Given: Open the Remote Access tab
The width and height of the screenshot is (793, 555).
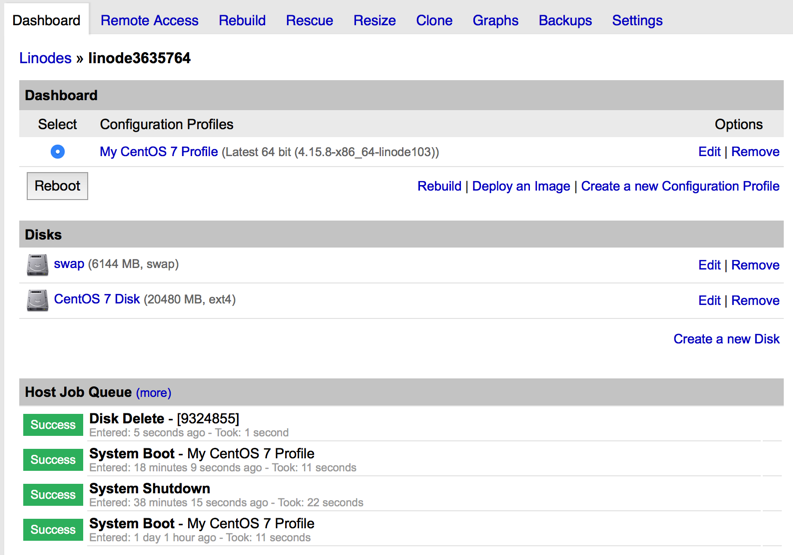Looking at the screenshot, I should pos(149,20).
